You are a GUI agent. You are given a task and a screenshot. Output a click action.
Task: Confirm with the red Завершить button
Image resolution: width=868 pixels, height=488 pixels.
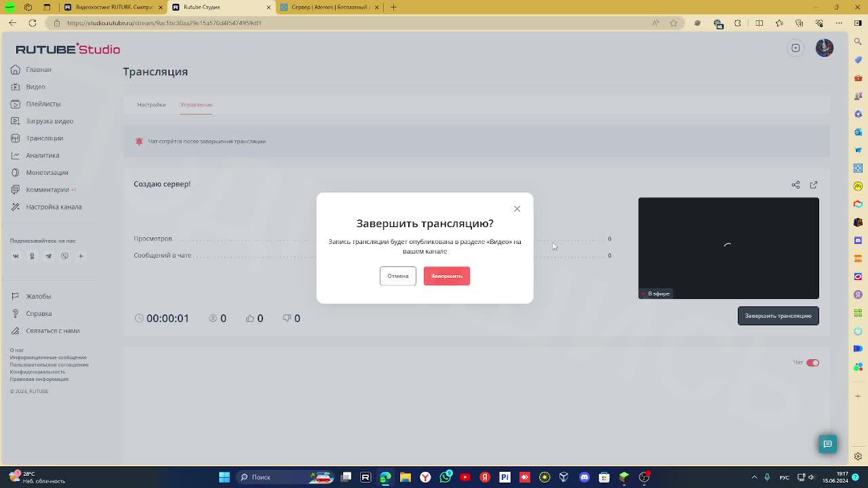[x=447, y=276]
